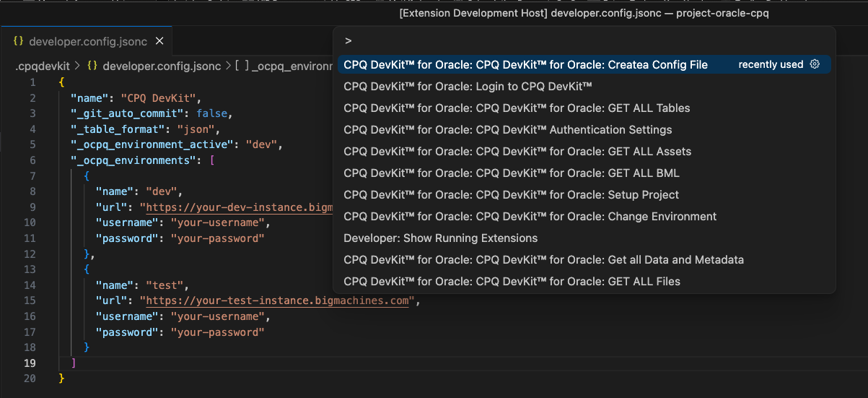Click the "your-username" value on line 10
Screen dimensions: 868x398
pos(217,222)
